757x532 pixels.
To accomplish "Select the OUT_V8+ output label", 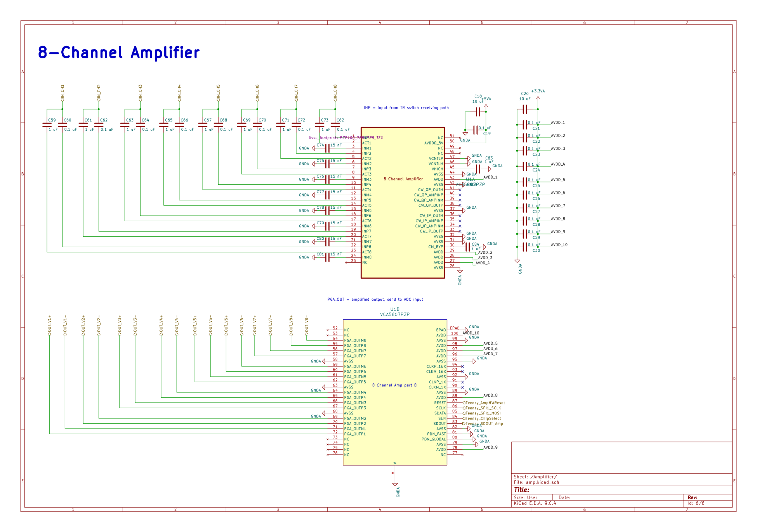I will 291,325.
